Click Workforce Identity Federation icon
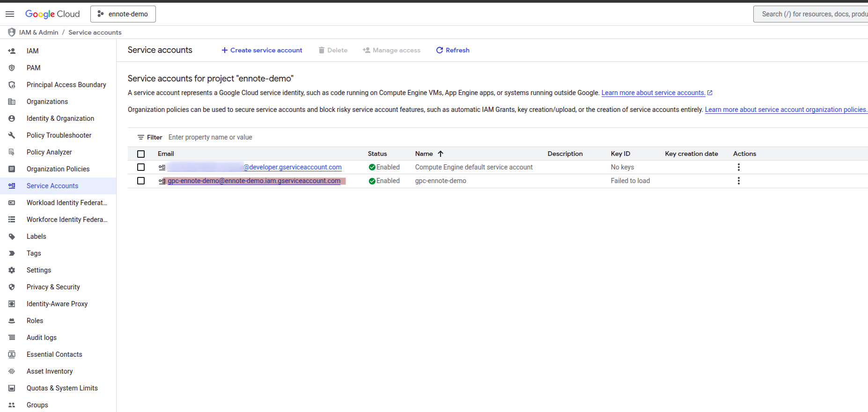The image size is (868, 412). pos(12,220)
